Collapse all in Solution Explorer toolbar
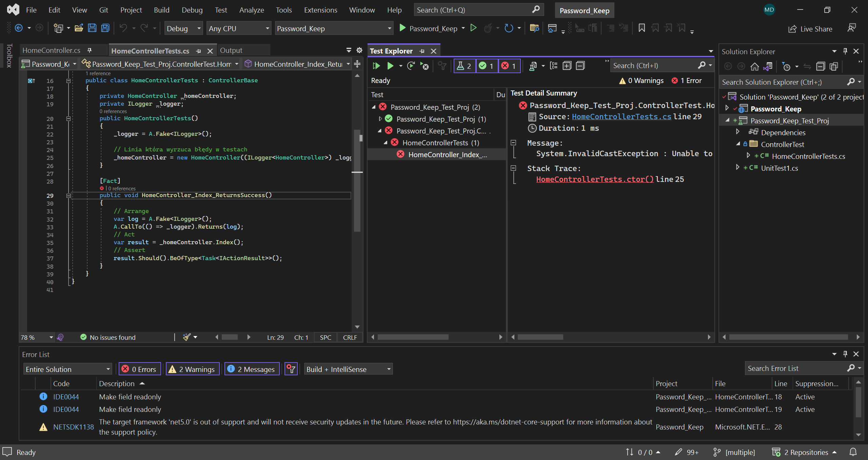 tap(820, 66)
